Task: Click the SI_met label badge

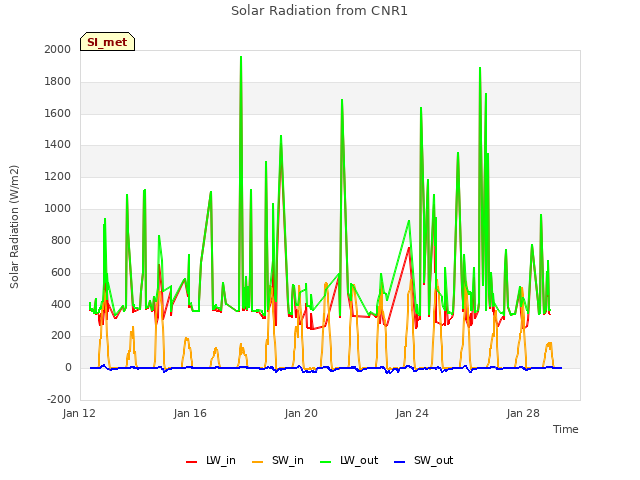Action: (107, 42)
